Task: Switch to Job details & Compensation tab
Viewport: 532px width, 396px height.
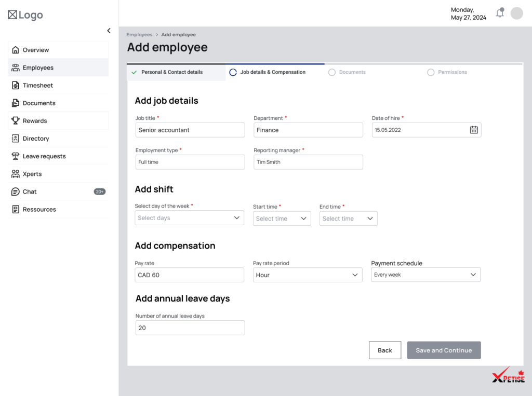Action: (272, 72)
